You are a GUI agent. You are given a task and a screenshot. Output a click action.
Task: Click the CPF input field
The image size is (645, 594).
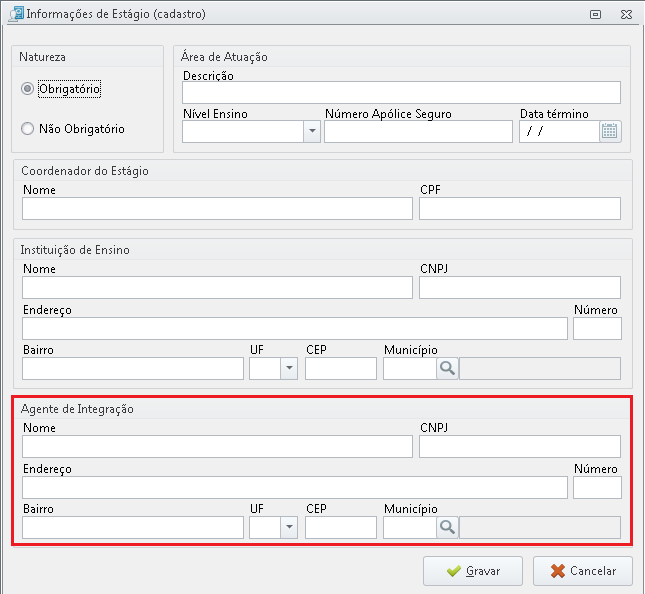click(520, 208)
